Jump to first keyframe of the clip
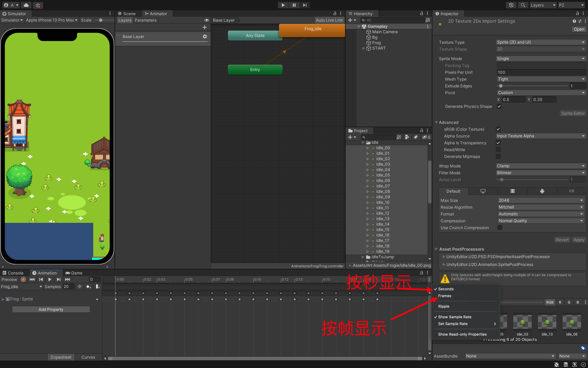The width and height of the screenshot is (588, 368). pyautogui.click(x=32, y=279)
